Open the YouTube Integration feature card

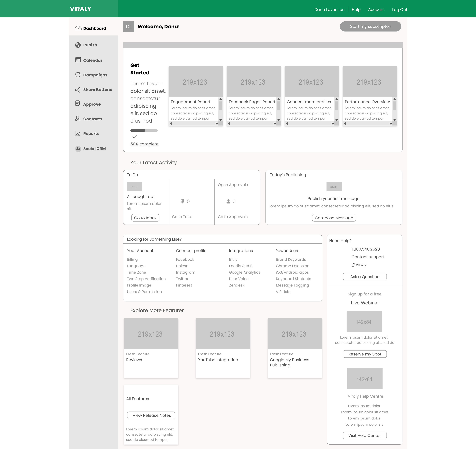pyautogui.click(x=223, y=348)
